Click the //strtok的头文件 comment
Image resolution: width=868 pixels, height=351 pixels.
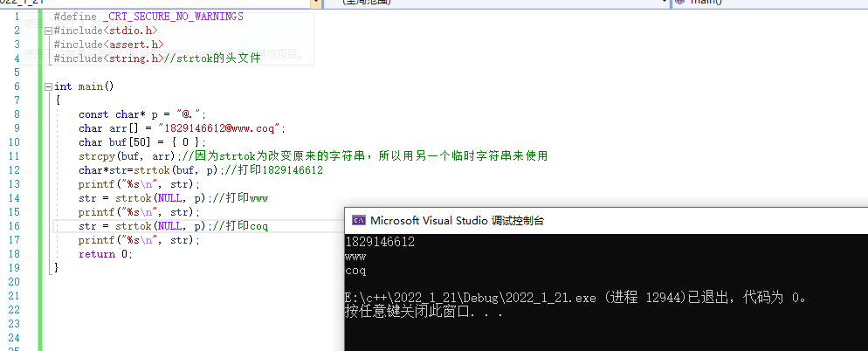coord(212,58)
